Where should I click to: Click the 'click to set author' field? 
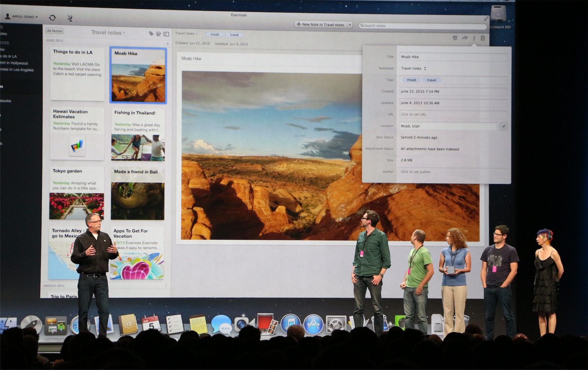[454, 172]
